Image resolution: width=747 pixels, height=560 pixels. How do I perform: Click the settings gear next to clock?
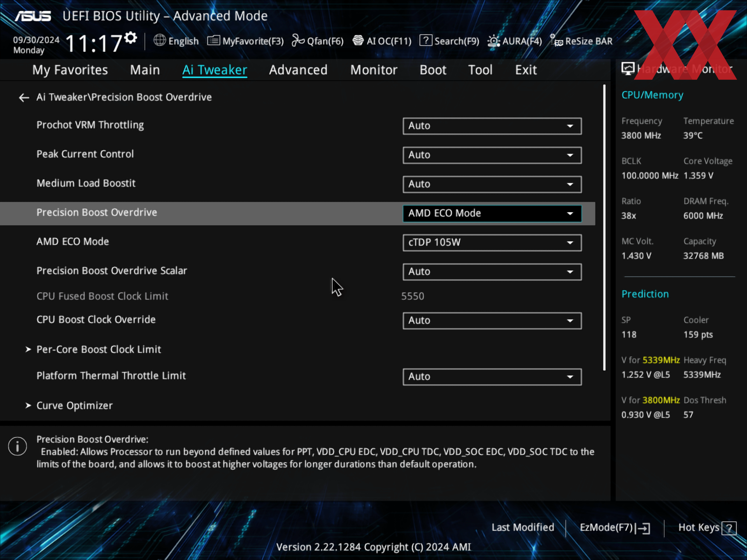point(131,38)
